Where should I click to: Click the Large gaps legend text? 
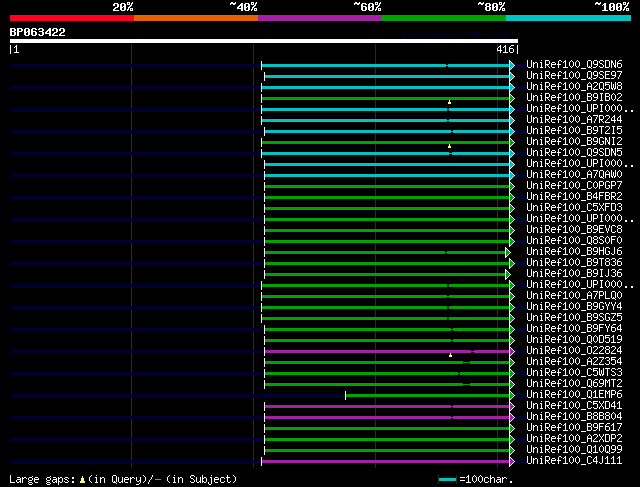pos(42,479)
